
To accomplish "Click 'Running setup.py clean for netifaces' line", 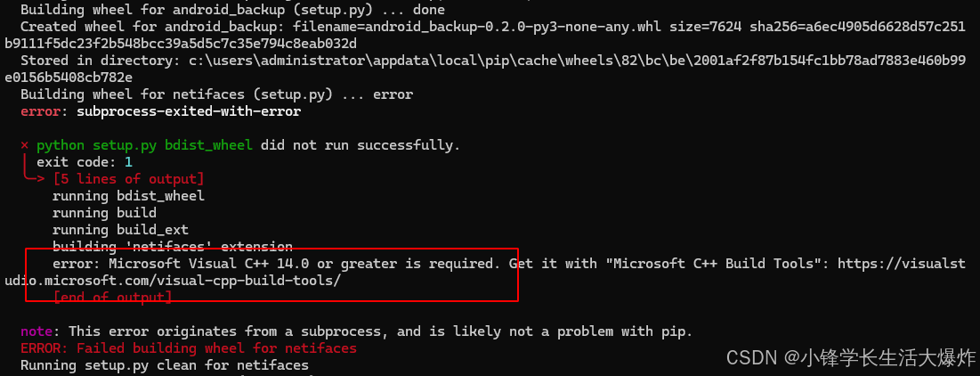I will pos(165,365).
